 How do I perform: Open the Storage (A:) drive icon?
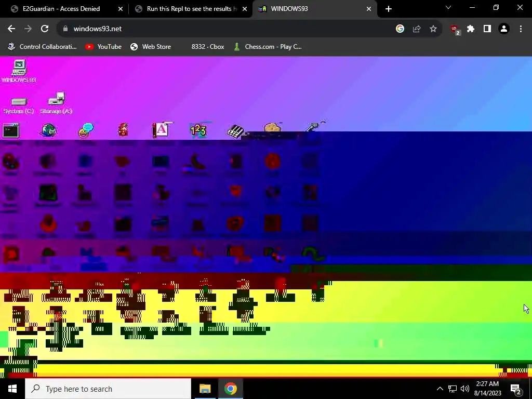point(56,103)
